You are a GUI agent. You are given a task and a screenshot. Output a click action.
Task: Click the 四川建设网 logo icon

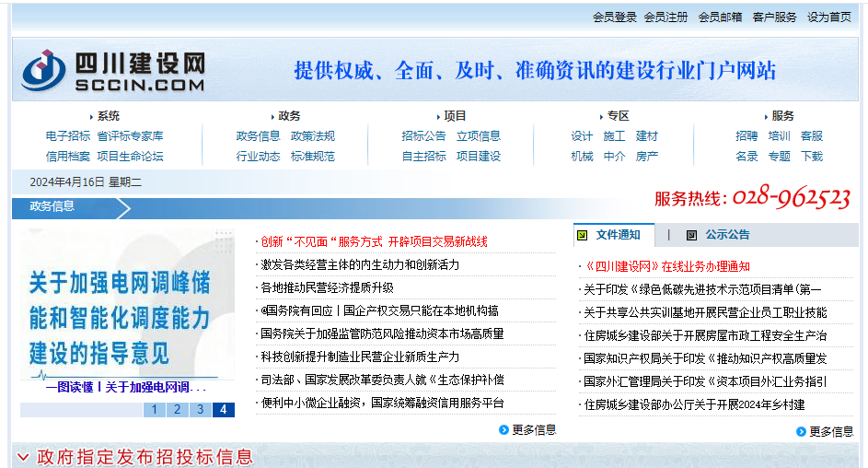click(x=41, y=69)
